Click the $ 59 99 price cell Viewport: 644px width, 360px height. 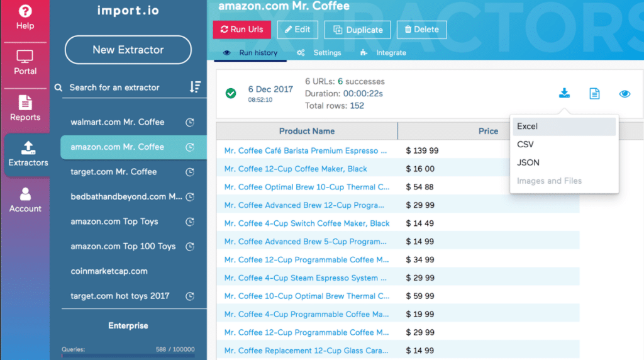[419, 296]
